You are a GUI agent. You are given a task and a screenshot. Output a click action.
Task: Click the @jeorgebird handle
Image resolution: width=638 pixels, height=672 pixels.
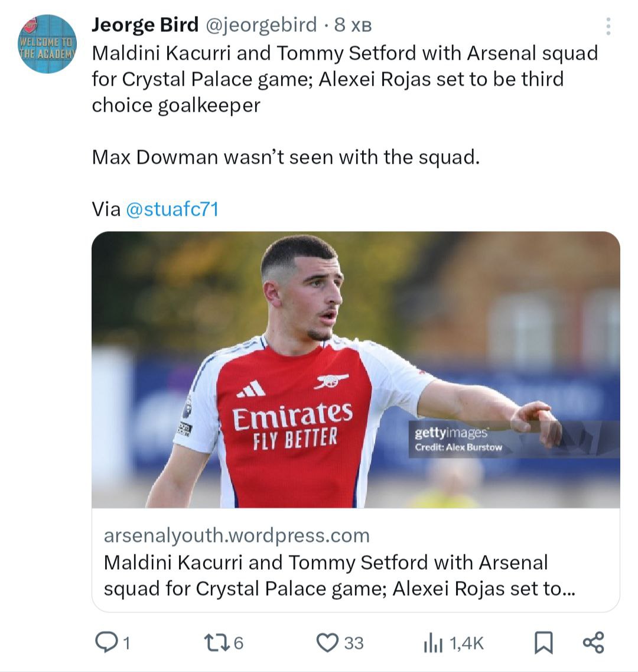[261, 25]
